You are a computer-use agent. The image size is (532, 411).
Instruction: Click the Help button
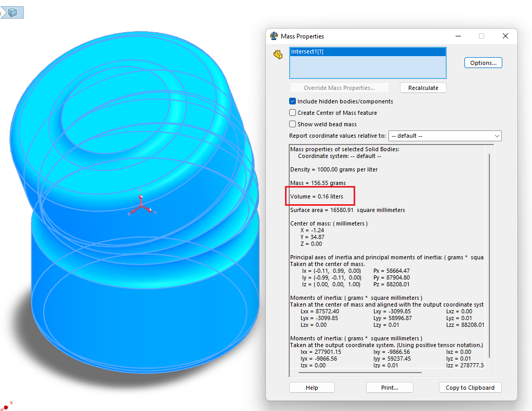(312, 388)
